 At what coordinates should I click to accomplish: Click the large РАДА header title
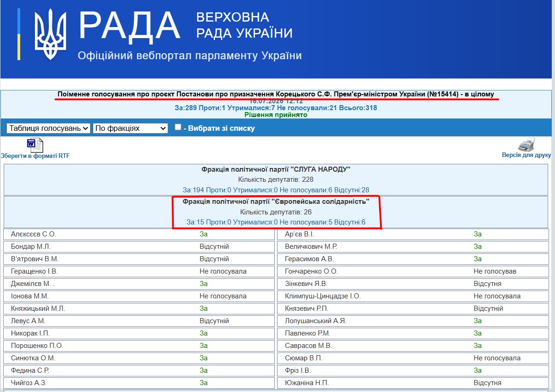[130, 26]
